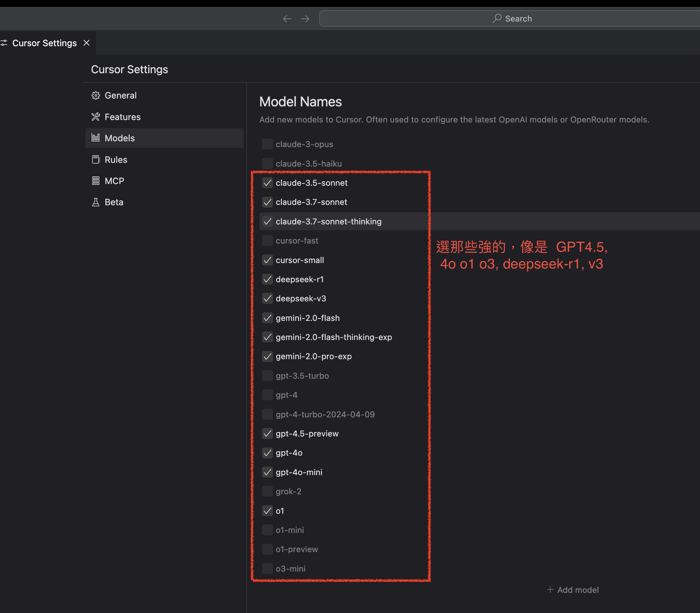Enable the gpt-3.5-turbo checkbox
This screenshot has width=700, height=613.
coord(268,376)
